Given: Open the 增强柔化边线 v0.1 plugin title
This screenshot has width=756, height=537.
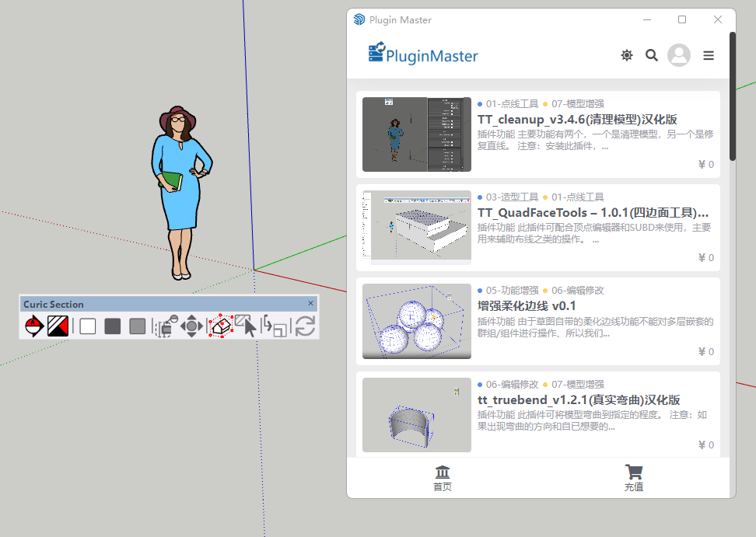Looking at the screenshot, I should point(527,306).
